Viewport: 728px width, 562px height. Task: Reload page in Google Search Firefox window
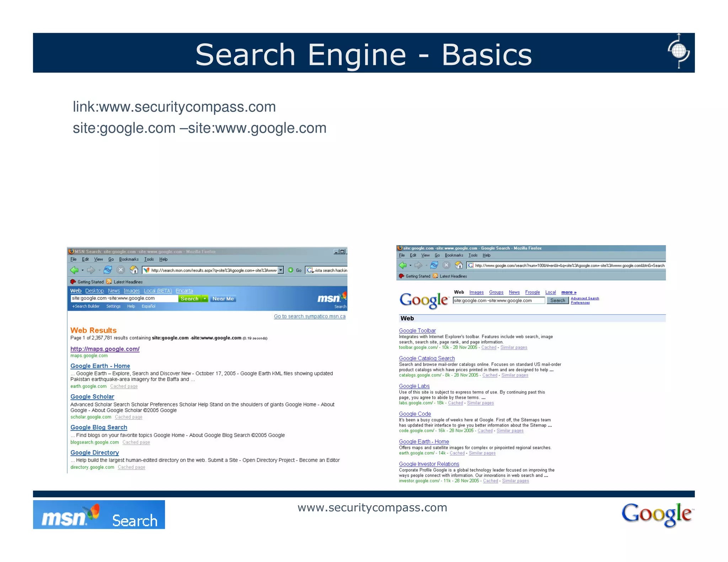[x=434, y=265]
